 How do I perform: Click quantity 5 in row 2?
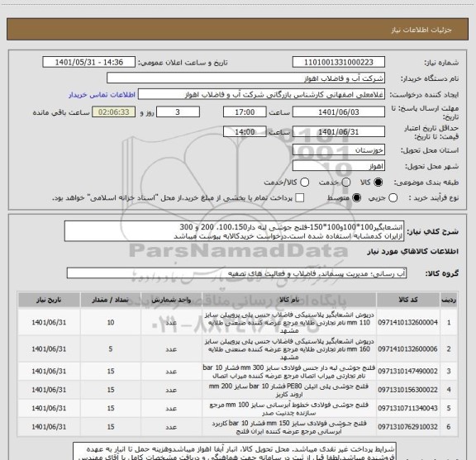pos(111,349)
